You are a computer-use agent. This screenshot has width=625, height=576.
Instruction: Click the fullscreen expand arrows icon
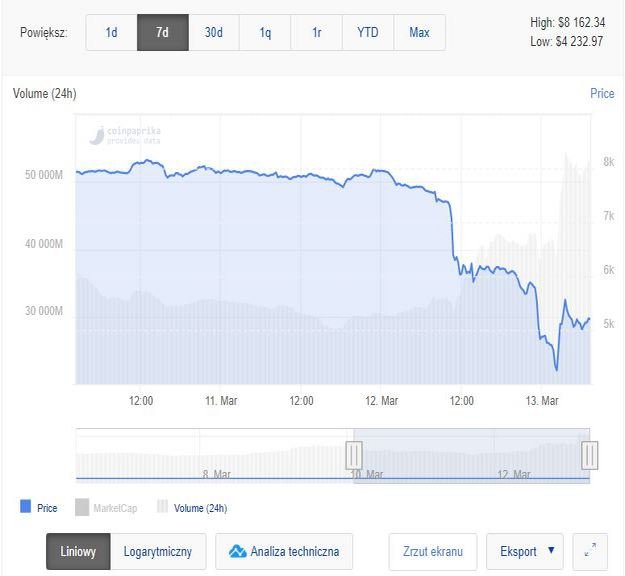(x=591, y=551)
